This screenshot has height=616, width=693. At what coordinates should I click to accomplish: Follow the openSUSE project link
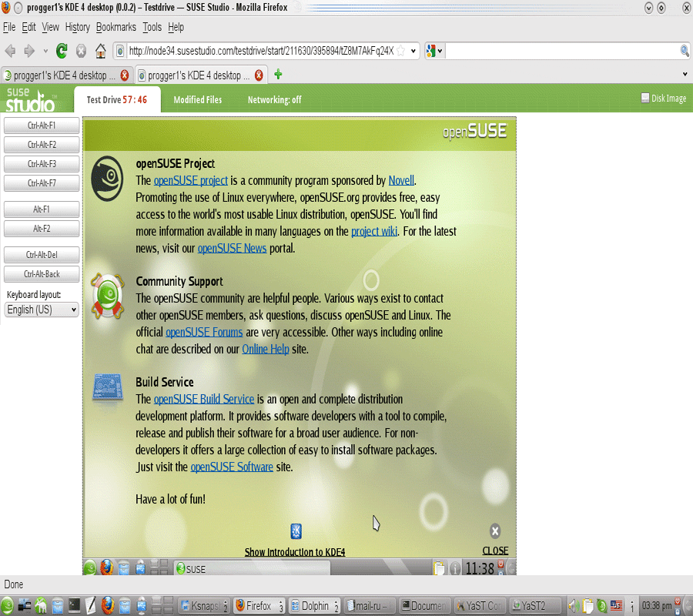click(x=190, y=180)
